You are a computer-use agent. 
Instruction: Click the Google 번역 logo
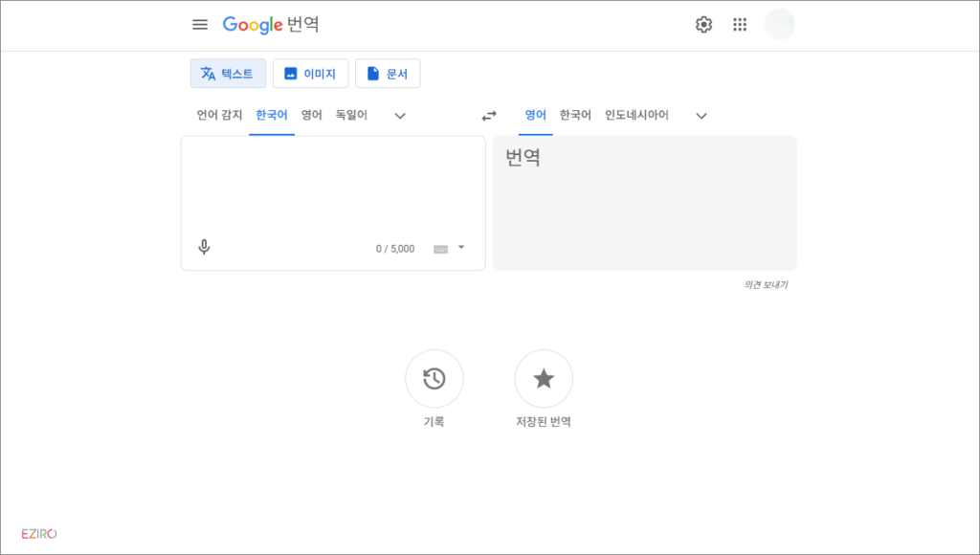click(271, 24)
